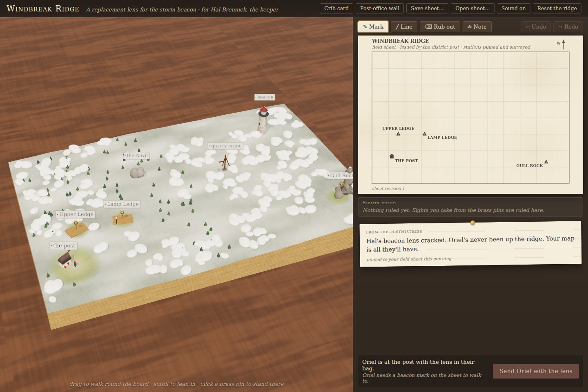
Task: Click the post house on the board
Action: coord(65,260)
